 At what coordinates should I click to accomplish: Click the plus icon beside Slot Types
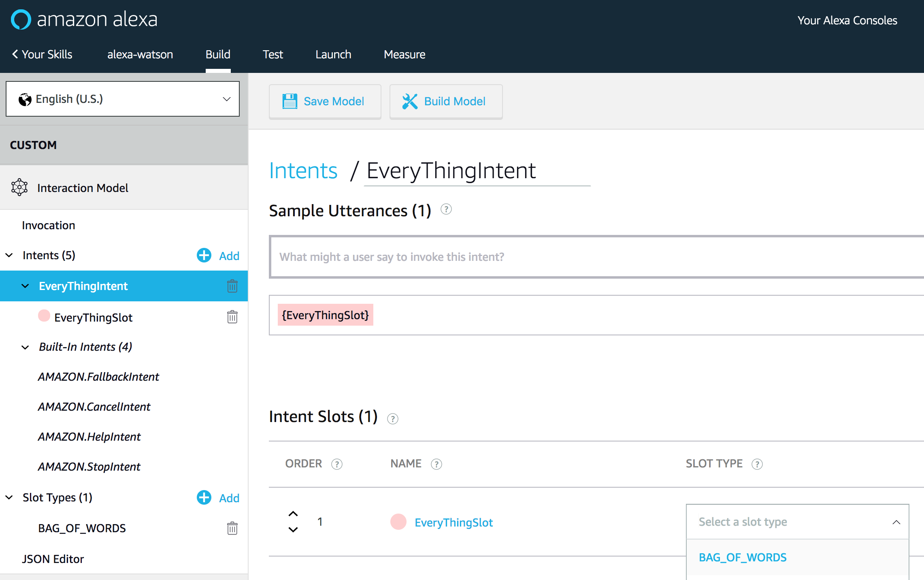204,497
